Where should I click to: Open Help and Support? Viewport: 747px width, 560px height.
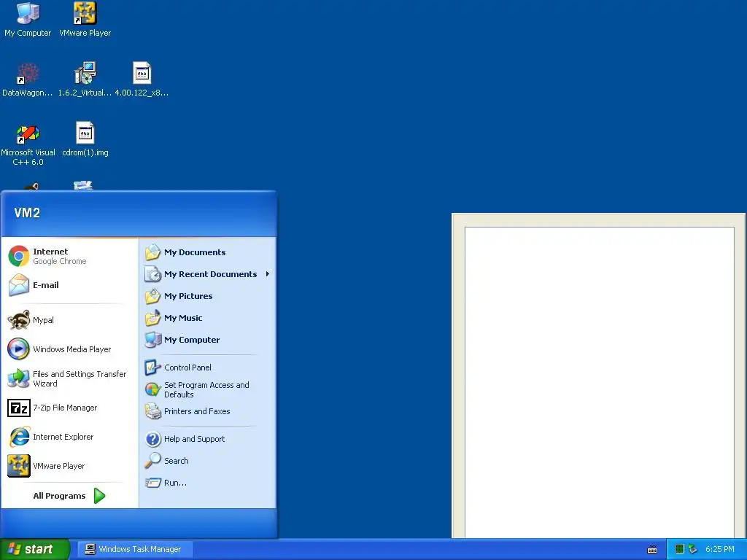tap(207, 439)
